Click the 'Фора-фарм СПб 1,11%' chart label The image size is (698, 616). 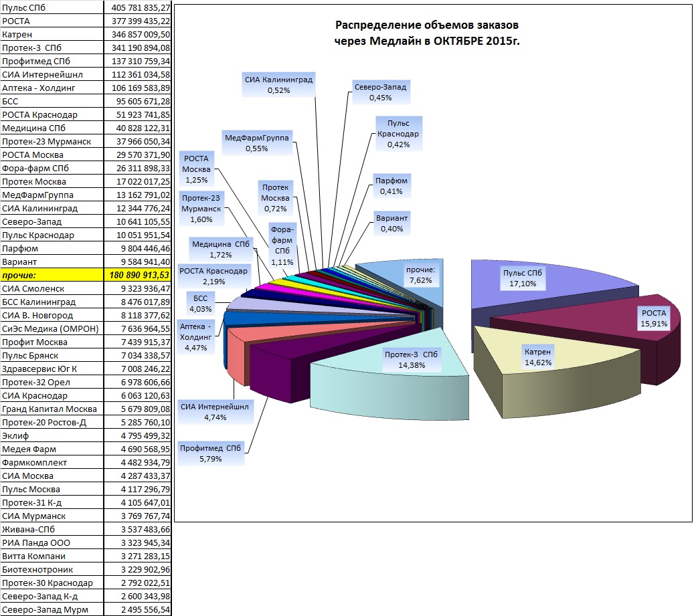tap(282, 245)
